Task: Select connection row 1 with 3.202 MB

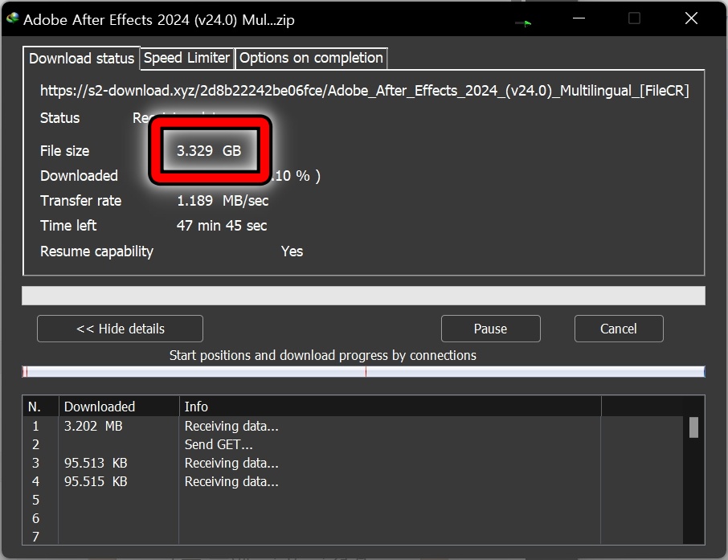Action: (353, 426)
